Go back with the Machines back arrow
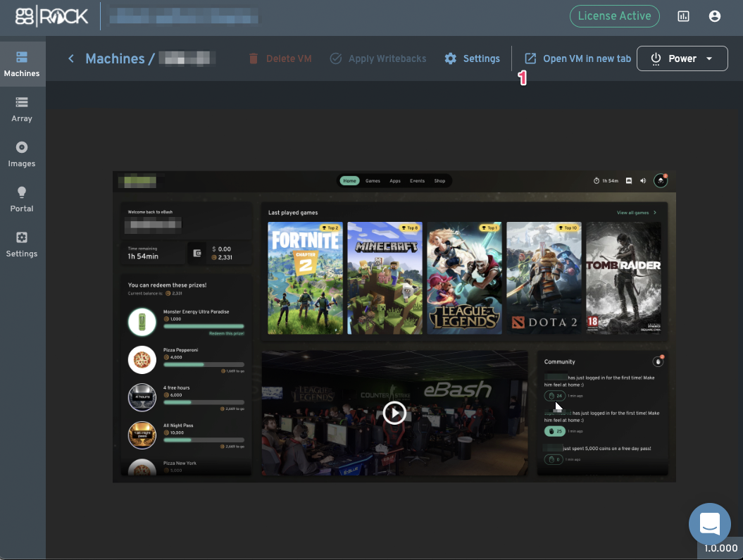 coord(71,58)
